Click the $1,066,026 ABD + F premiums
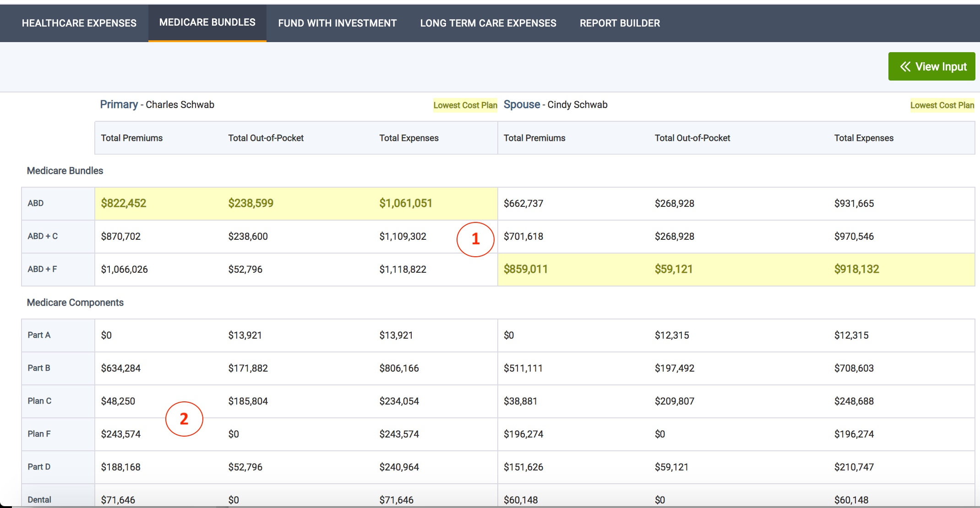The height and width of the screenshot is (508, 980). coord(125,269)
